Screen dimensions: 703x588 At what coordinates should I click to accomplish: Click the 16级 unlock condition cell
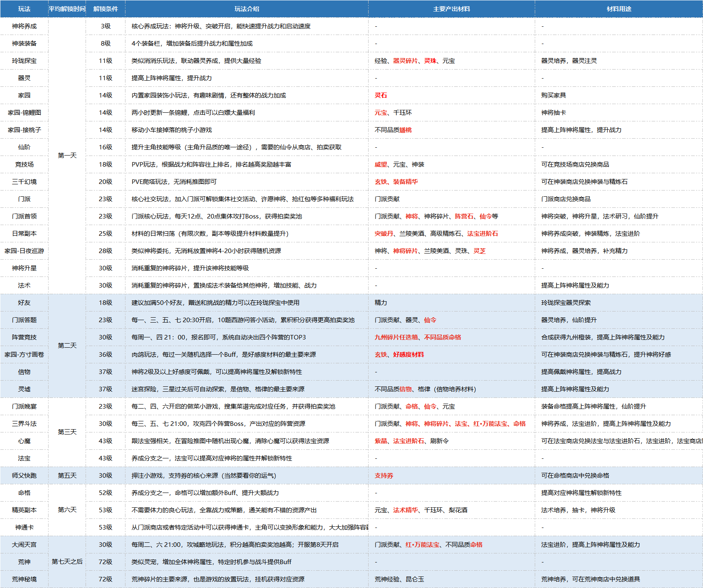pyautogui.click(x=106, y=147)
